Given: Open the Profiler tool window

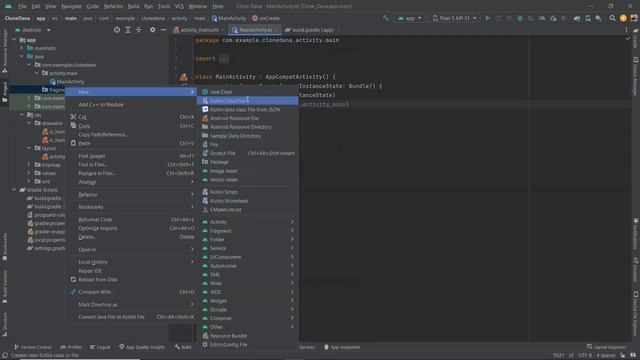Looking at the screenshot, I should point(71,347).
